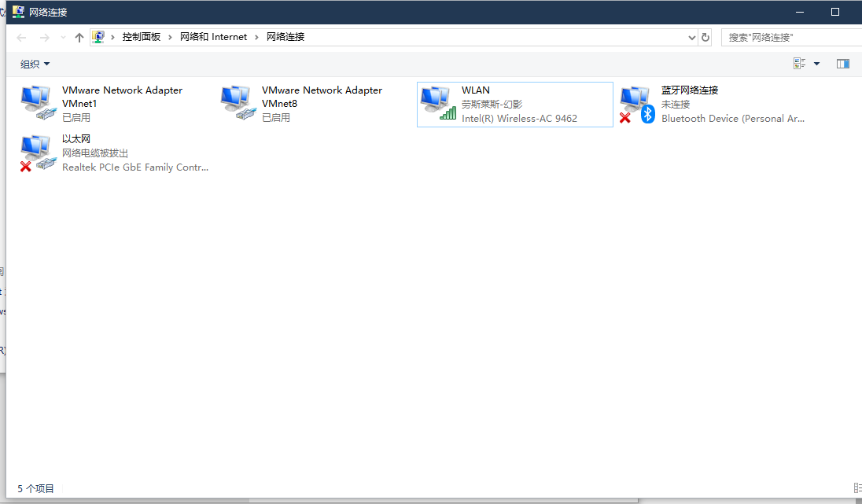862x504 pixels.
Task: Click the back navigation arrow
Action: coord(22,37)
